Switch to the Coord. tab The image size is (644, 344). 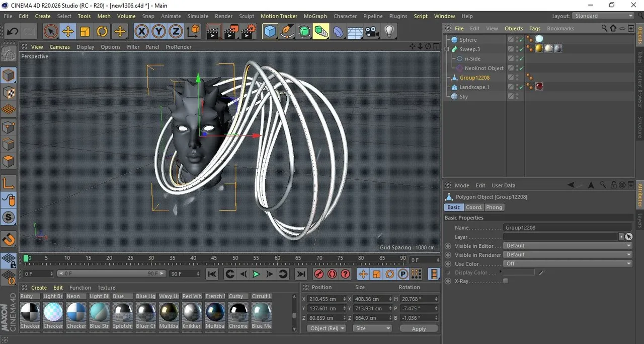[x=474, y=208]
